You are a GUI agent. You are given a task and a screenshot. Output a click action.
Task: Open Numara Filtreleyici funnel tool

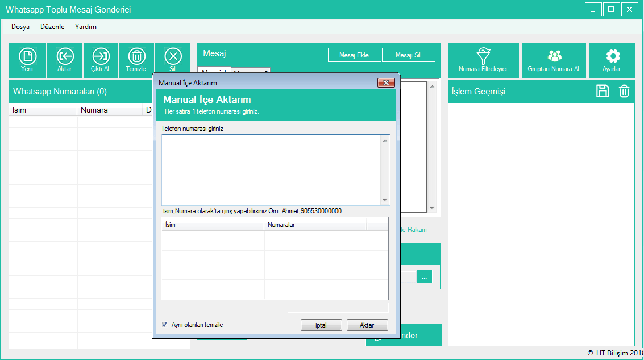click(483, 60)
